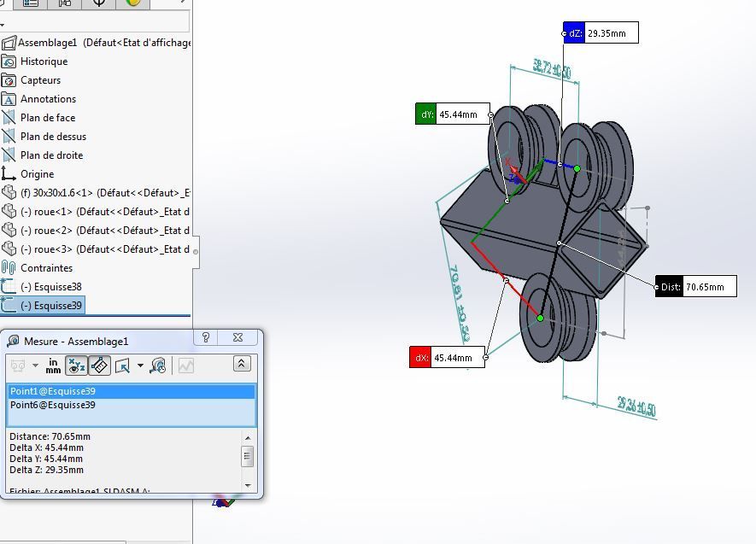Open the in/mm units and precision settings

[53, 366]
